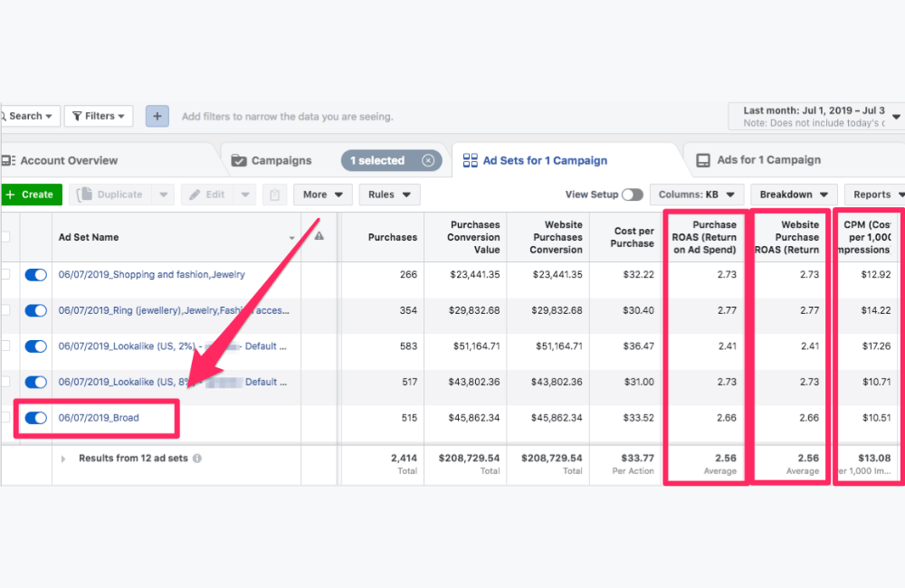Image resolution: width=905 pixels, height=588 pixels.
Task: Open the More dropdown menu
Action: pos(323,195)
